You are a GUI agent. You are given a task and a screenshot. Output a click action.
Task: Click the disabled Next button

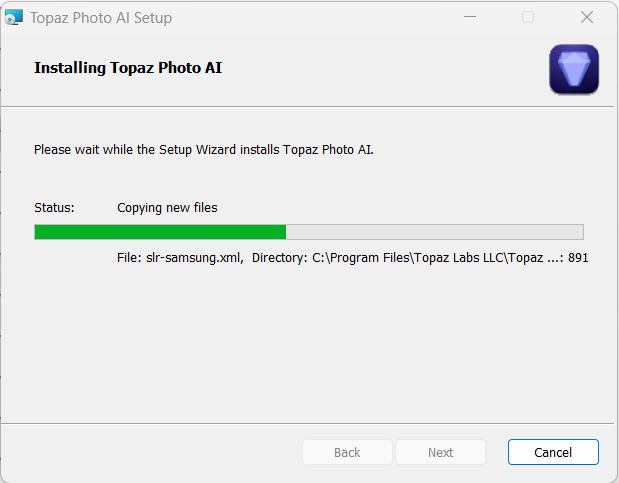[440, 452]
